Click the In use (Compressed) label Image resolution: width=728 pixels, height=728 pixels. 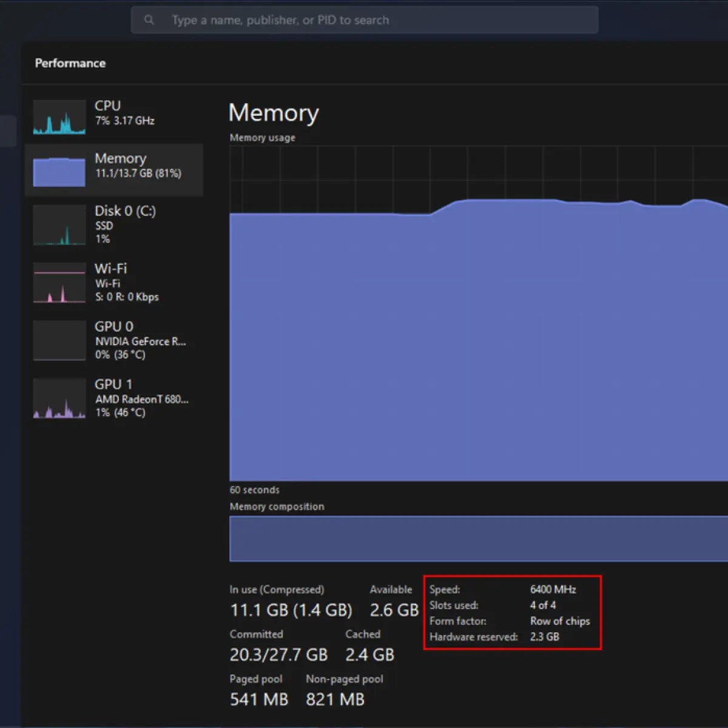277,589
